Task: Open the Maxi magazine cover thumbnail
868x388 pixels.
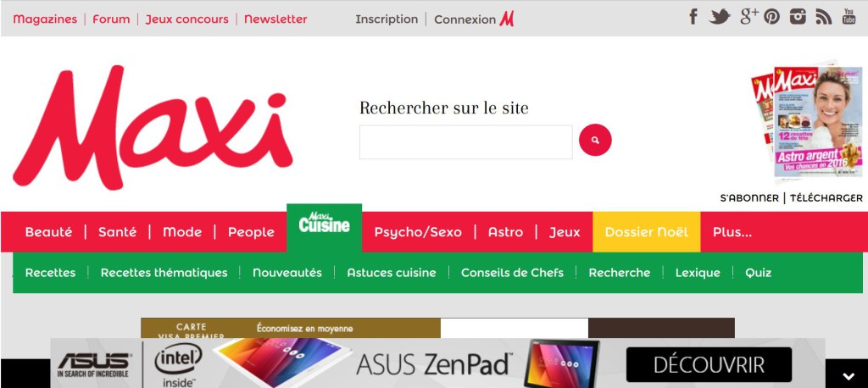Action: click(x=807, y=122)
